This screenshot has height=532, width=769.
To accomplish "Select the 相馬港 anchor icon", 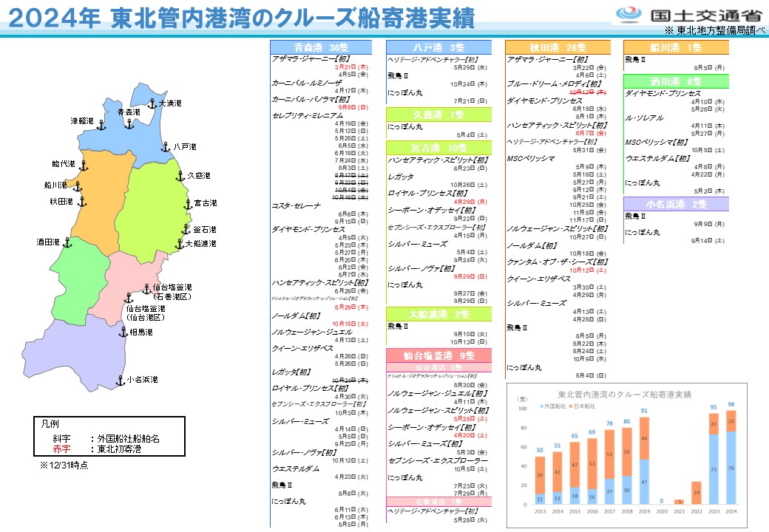I will click(x=123, y=332).
